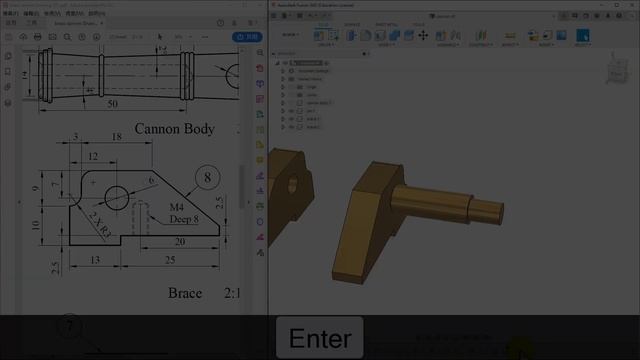640x360 pixels.
Task: Open the INSPECT dropdown in Fusion toolbar
Action: coord(510,44)
